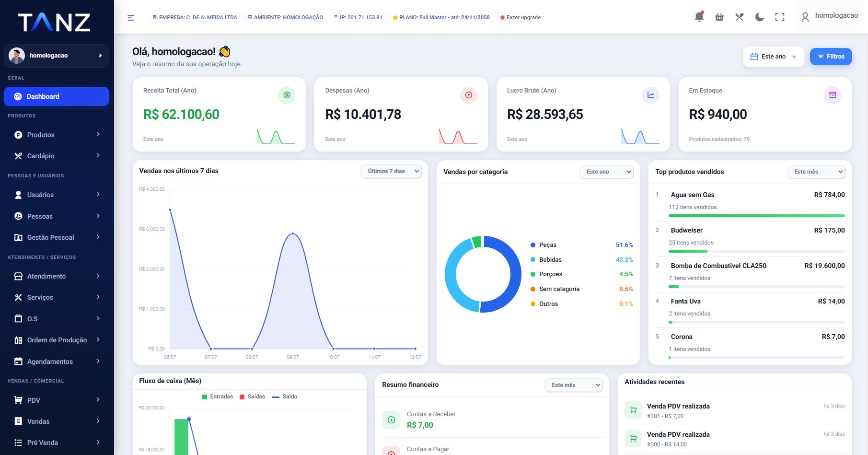The height and width of the screenshot is (455, 868).
Task: Toggle the Saldo line in the chart legend
Action: pos(285,397)
